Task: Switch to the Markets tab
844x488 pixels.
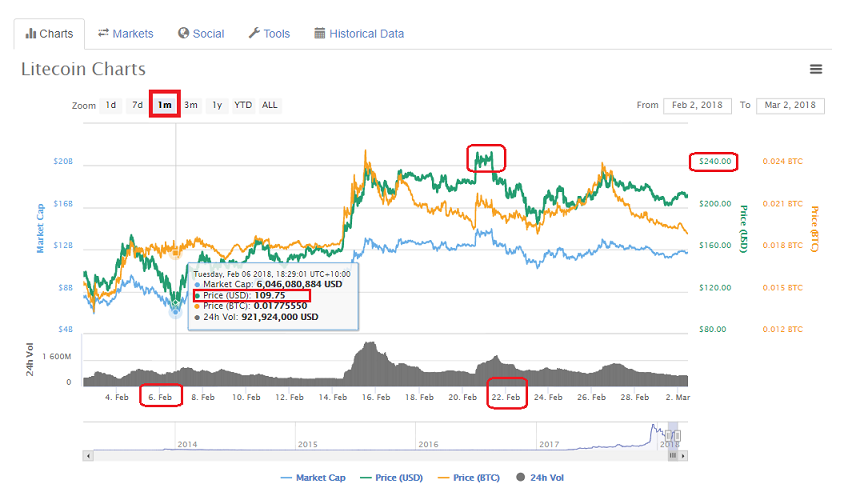Action: (x=125, y=34)
